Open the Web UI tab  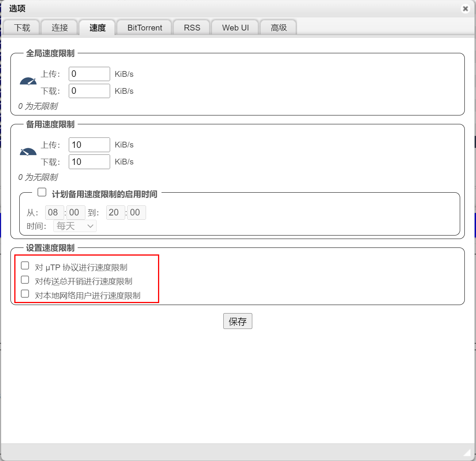pyautogui.click(x=235, y=28)
